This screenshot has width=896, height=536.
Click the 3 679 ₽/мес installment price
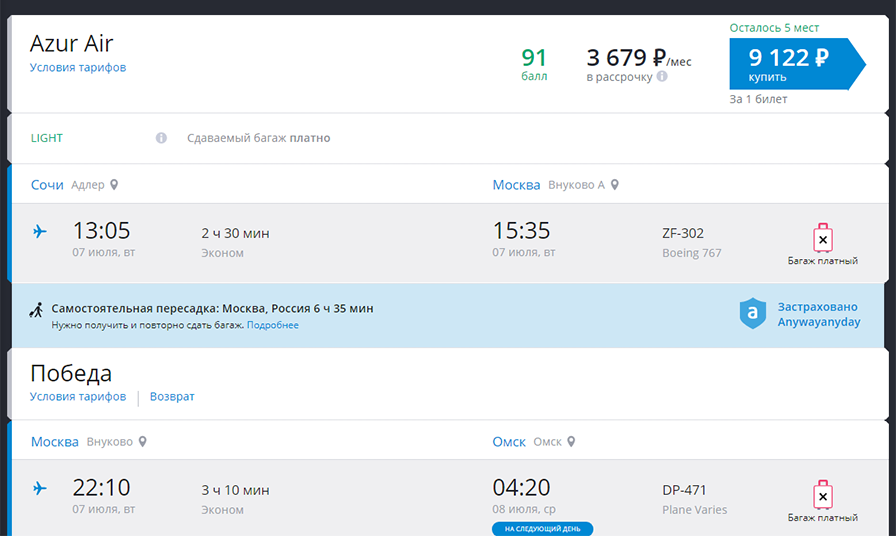(x=639, y=58)
